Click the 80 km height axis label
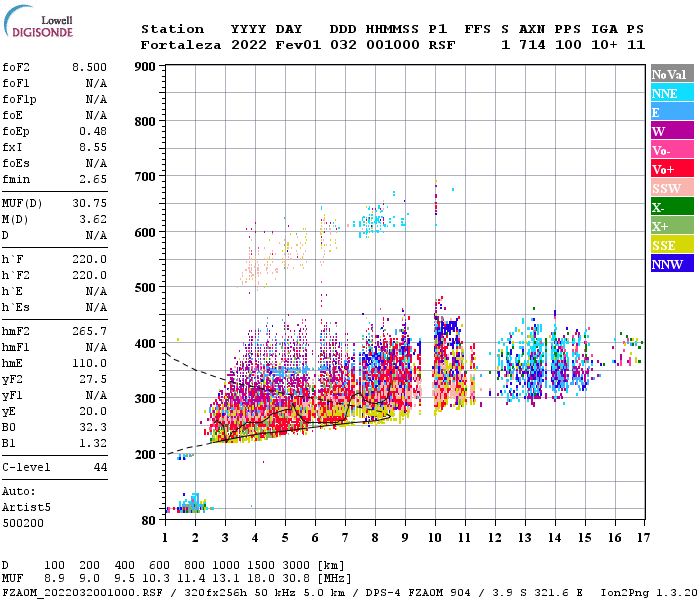The height and width of the screenshot is (600, 700). click(x=149, y=521)
